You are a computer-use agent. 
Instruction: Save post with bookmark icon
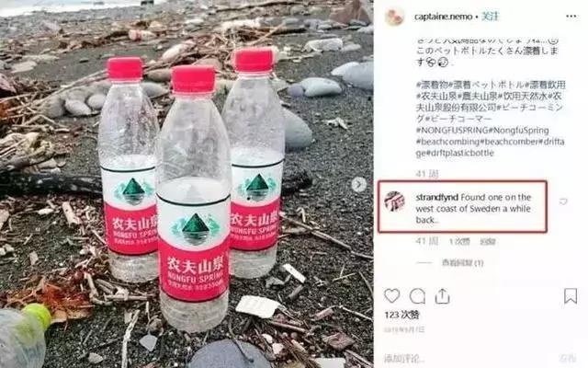(571, 296)
